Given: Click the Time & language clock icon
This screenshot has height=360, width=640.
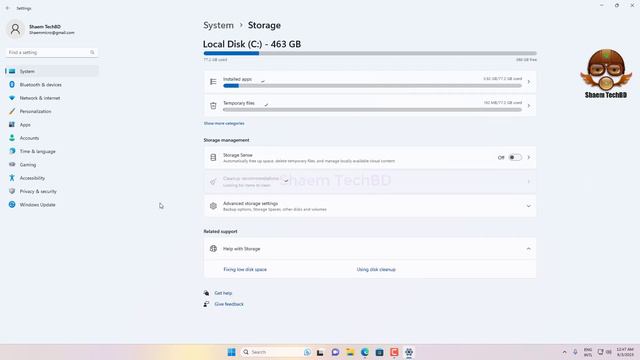Looking at the screenshot, I should (x=12, y=151).
